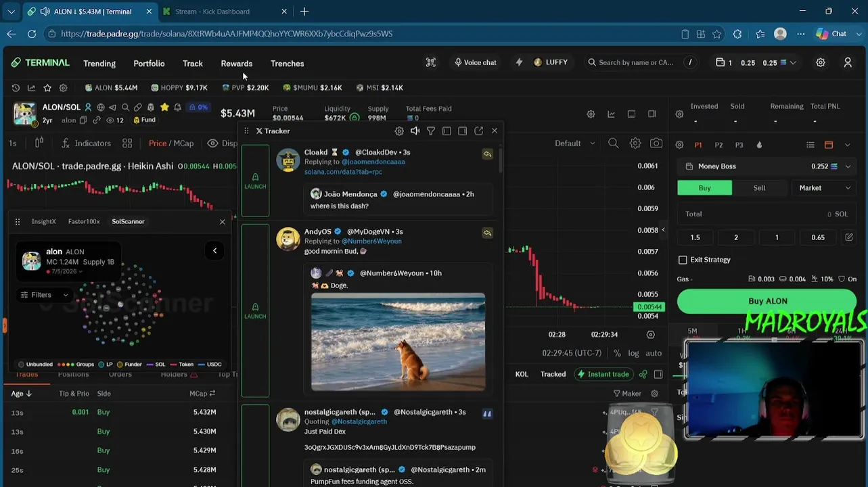The image size is (868, 487).
Task: Open the Trenches menu
Action: click(x=288, y=64)
